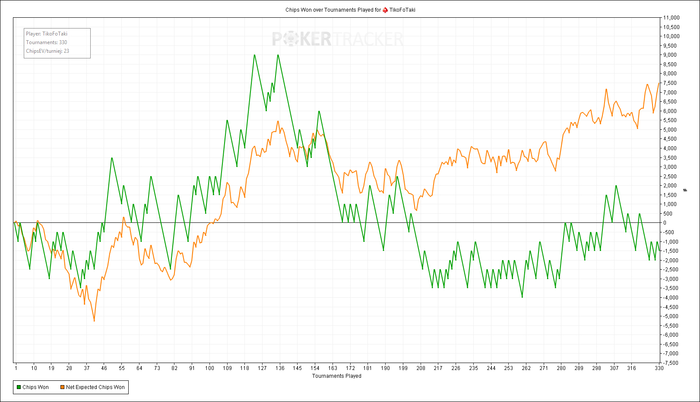
Task: Click the y-axis label "9,000"
Action: point(672,55)
